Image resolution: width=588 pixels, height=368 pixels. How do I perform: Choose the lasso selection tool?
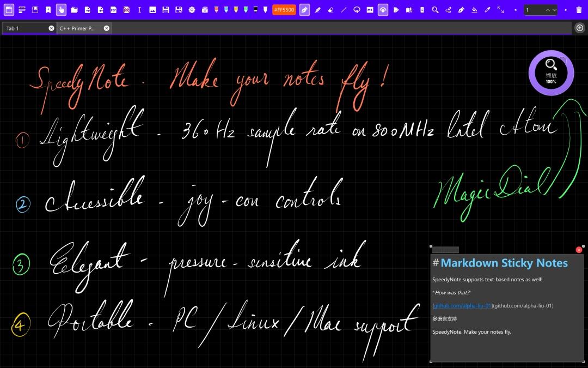coord(357,10)
